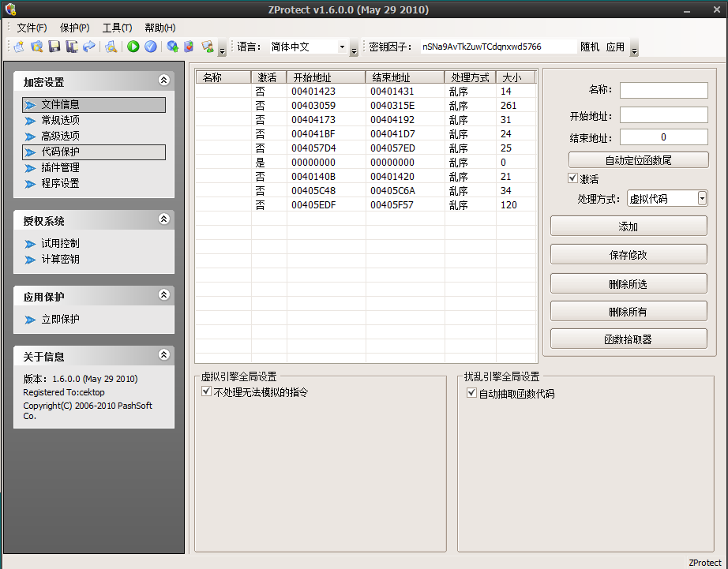Click the 添加 button
The height and width of the screenshot is (569, 728).
pyautogui.click(x=628, y=225)
